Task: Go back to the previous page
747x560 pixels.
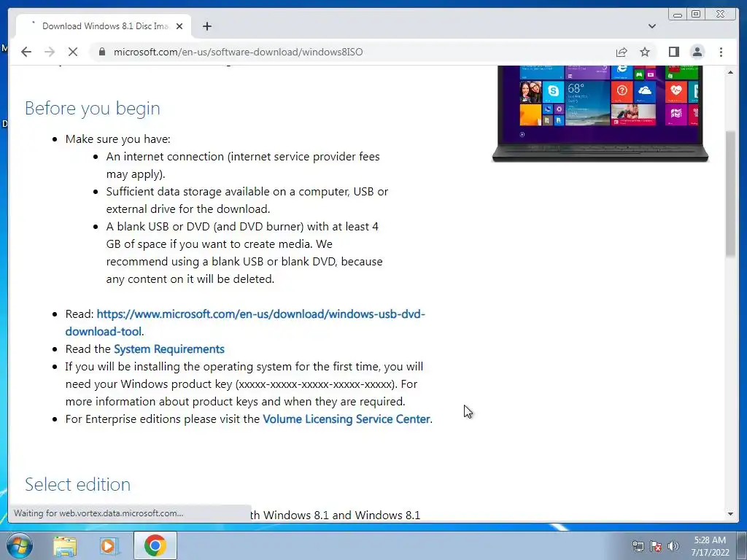Action: pos(26,52)
